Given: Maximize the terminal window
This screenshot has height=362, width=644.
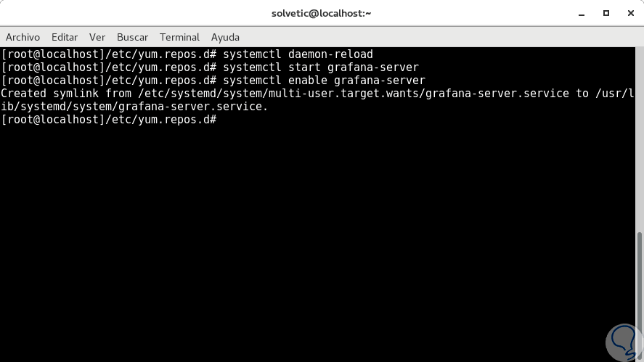Looking at the screenshot, I should tap(606, 13).
